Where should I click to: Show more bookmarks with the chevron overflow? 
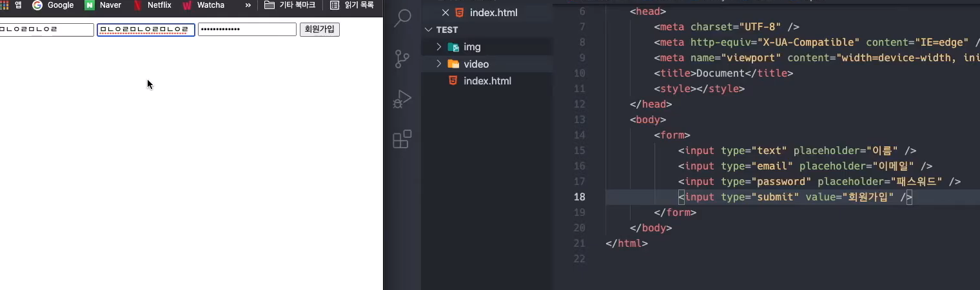248,5
